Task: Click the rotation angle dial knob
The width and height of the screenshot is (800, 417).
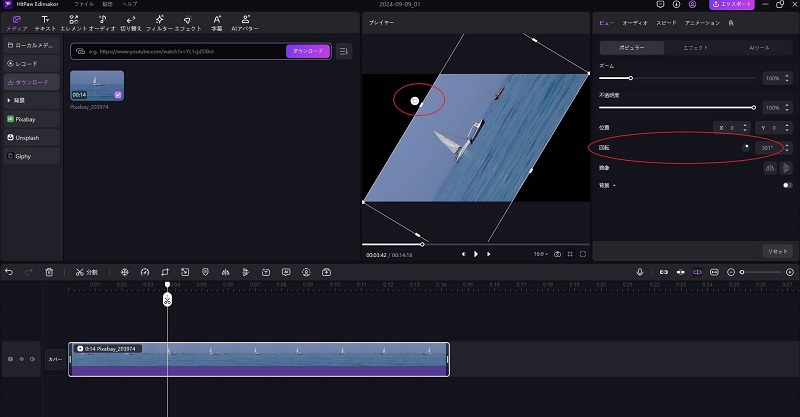Action: [x=746, y=148]
